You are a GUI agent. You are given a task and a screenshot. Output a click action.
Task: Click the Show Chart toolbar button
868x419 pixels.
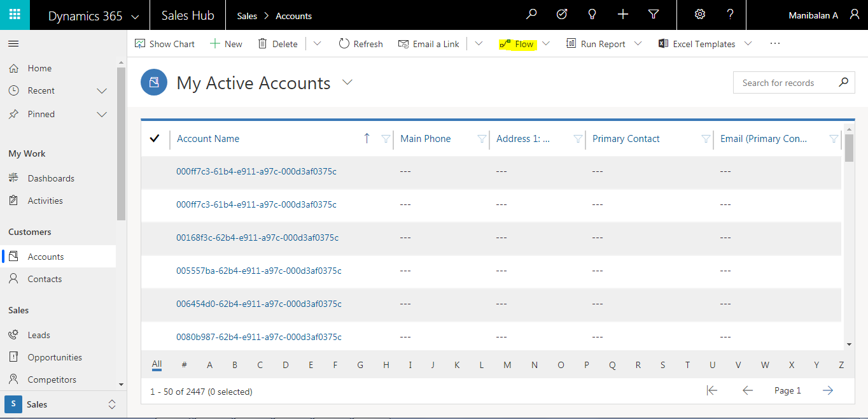pyautogui.click(x=165, y=44)
